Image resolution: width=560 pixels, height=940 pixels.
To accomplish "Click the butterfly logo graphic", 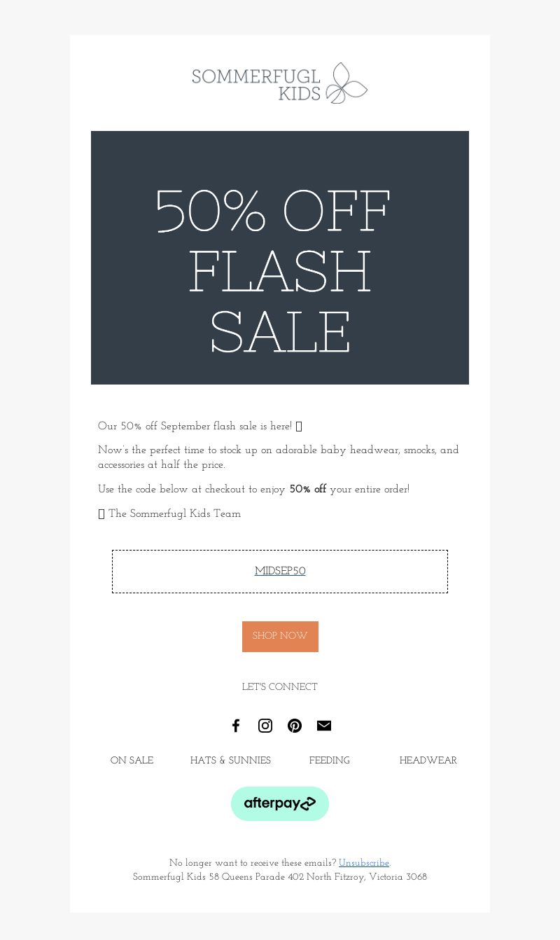I will [346, 83].
